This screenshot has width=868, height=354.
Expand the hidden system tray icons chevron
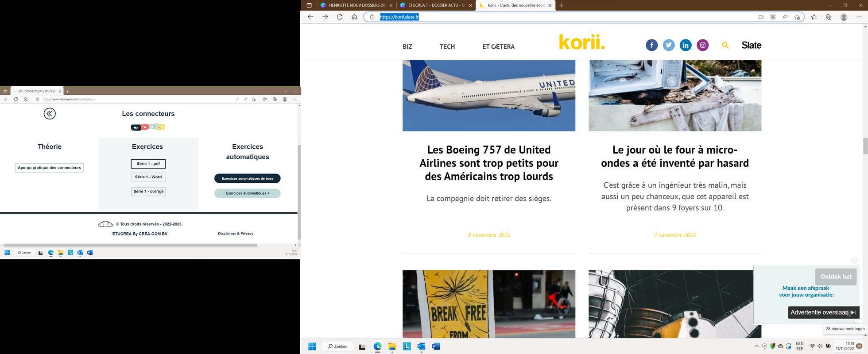(756, 346)
